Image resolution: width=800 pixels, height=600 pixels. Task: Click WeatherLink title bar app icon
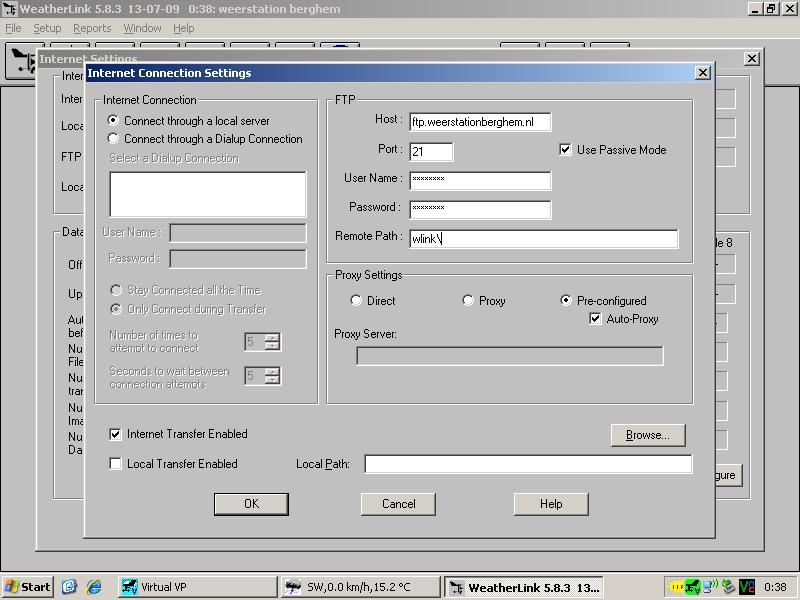[9, 9]
